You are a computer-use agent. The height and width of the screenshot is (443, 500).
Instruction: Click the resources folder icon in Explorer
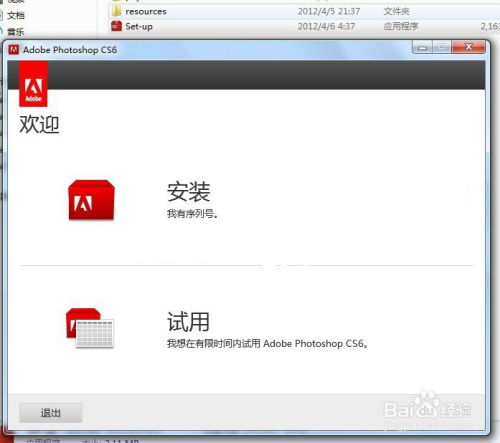[x=116, y=11]
